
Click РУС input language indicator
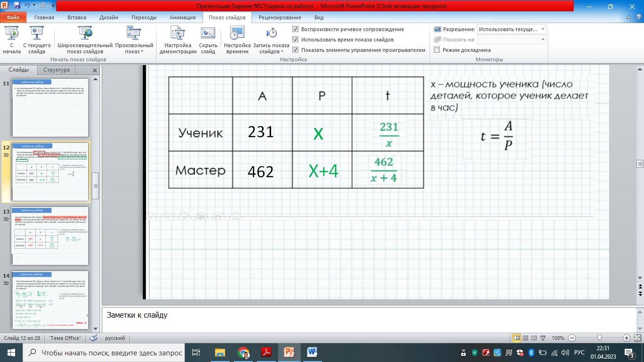pyautogui.click(x=579, y=353)
